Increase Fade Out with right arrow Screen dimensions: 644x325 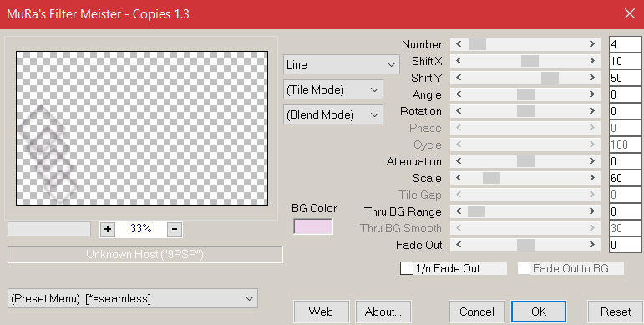[x=592, y=245]
